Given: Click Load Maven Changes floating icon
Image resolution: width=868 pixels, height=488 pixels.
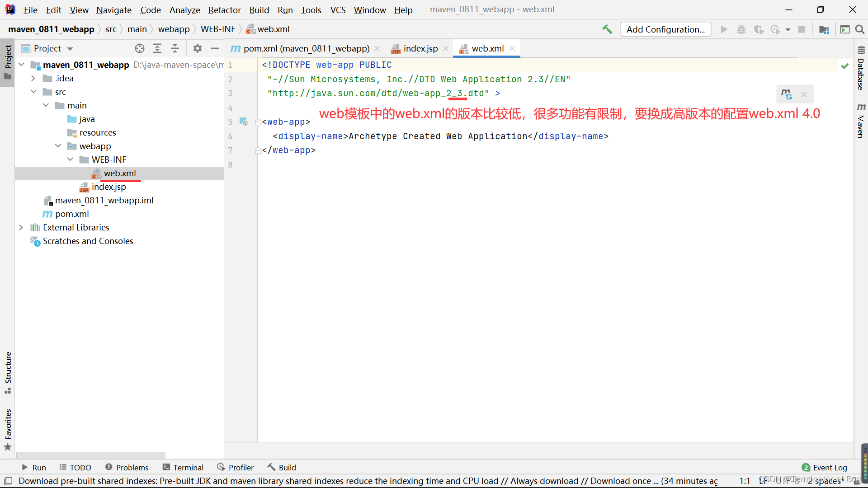Looking at the screenshot, I should [787, 94].
